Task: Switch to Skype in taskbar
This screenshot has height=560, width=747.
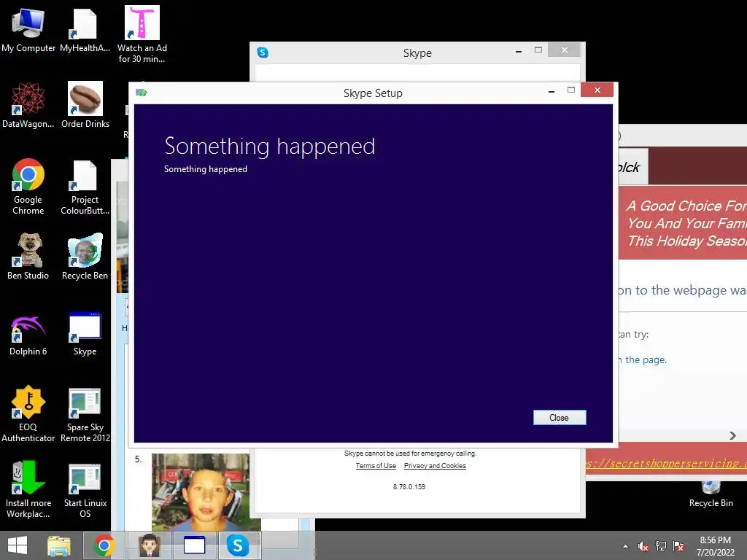Action: 238,545
